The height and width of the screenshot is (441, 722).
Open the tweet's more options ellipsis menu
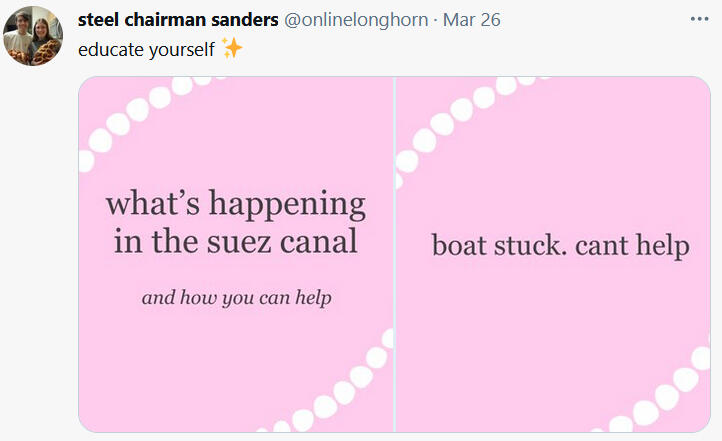(699, 20)
